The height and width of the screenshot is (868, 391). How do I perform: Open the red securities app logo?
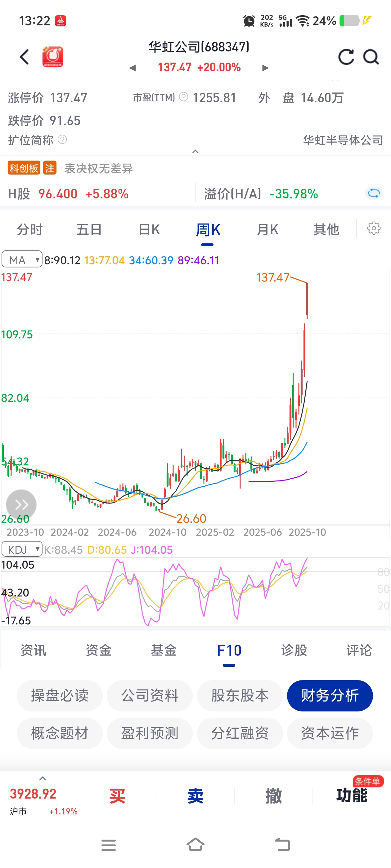53,57
